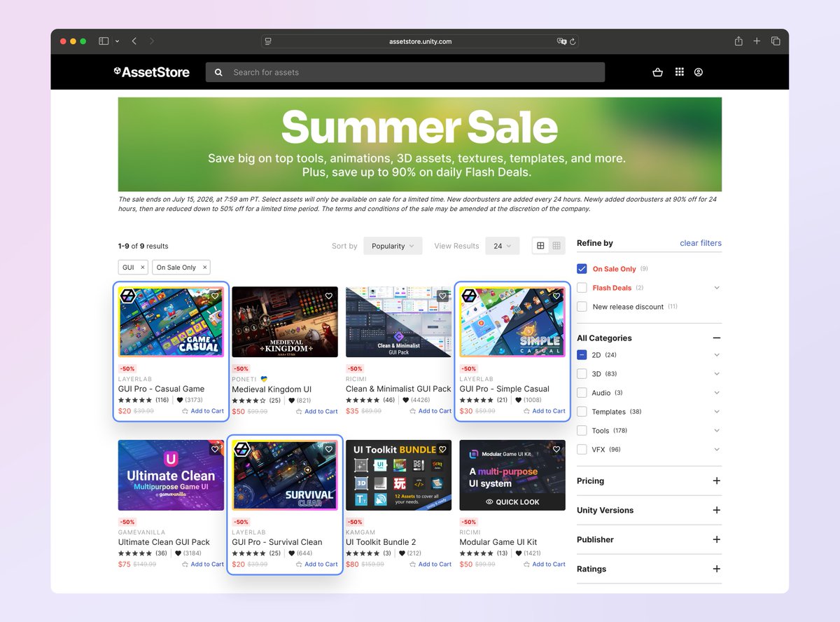Open the GAMEVANILLA publisher link
Image resolution: width=840 pixels, height=622 pixels.
140,532
